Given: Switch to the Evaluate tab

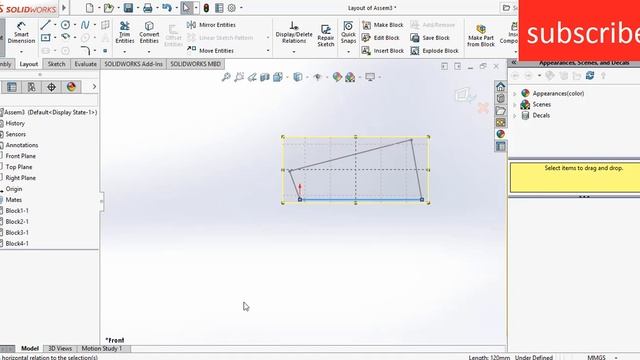Looking at the screenshot, I should click(x=85, y=64).
